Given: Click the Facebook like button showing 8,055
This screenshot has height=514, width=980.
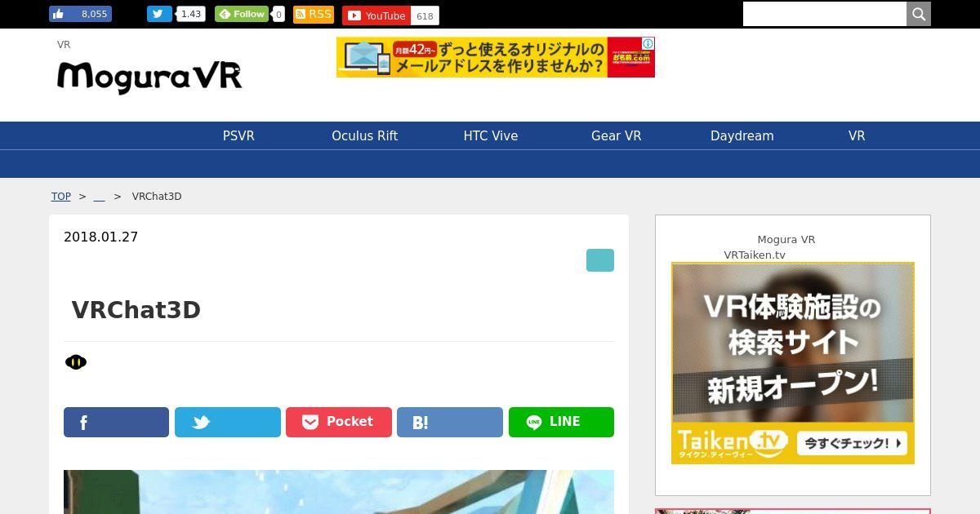Looking at the screenshot, I should coord(80,14).
